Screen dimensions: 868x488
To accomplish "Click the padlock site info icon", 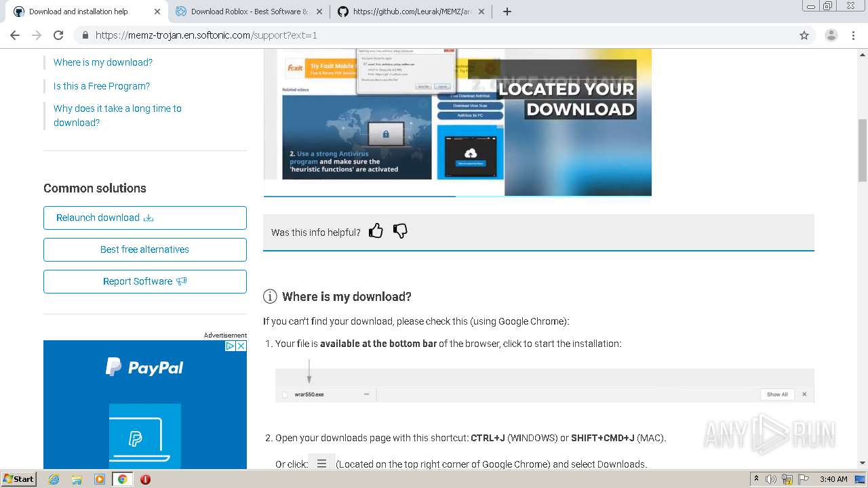I will [85, 35].
